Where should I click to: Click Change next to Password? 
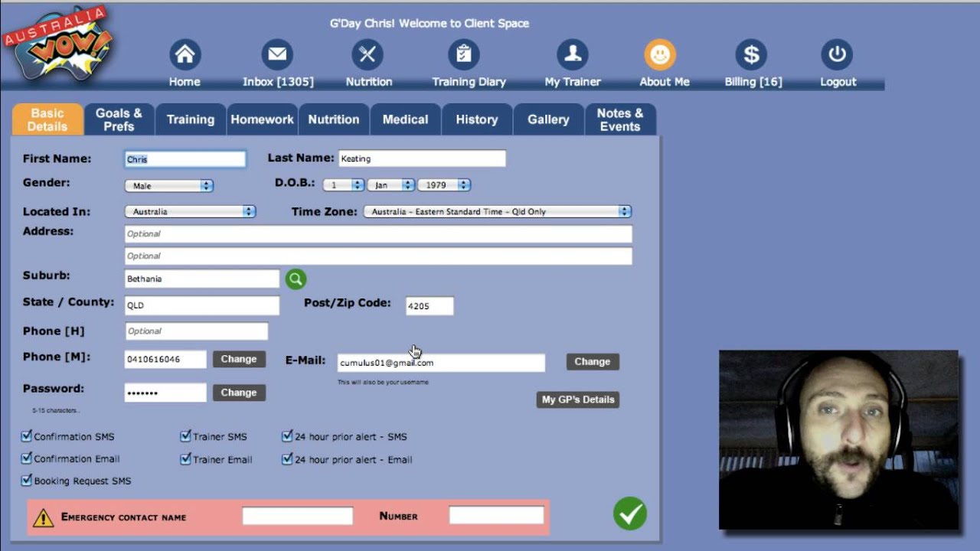(239, 393)
